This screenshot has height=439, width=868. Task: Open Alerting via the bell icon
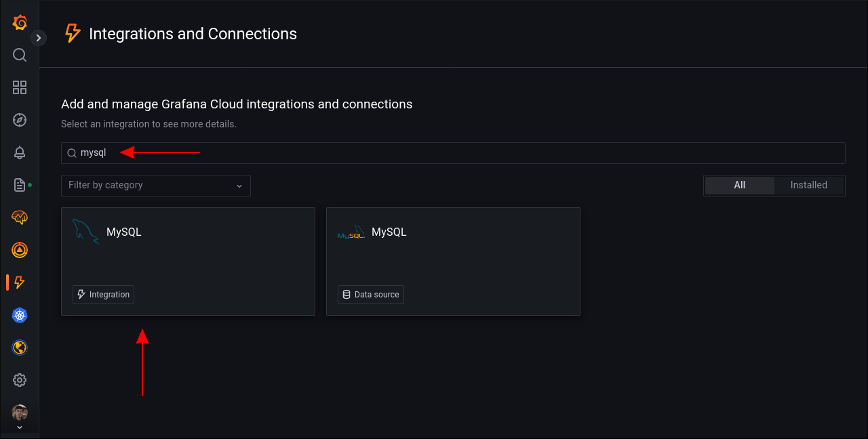pos(19,152)
